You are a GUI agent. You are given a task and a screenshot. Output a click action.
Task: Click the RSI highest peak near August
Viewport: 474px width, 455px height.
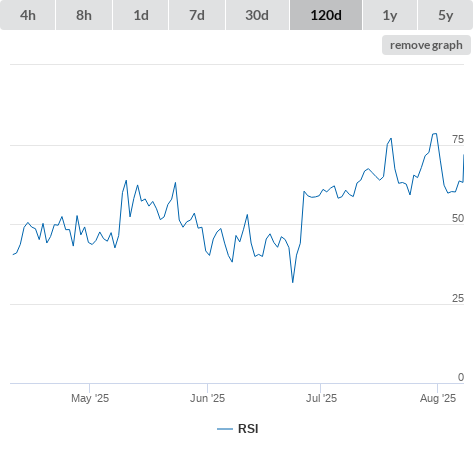[x=434, y=134]
